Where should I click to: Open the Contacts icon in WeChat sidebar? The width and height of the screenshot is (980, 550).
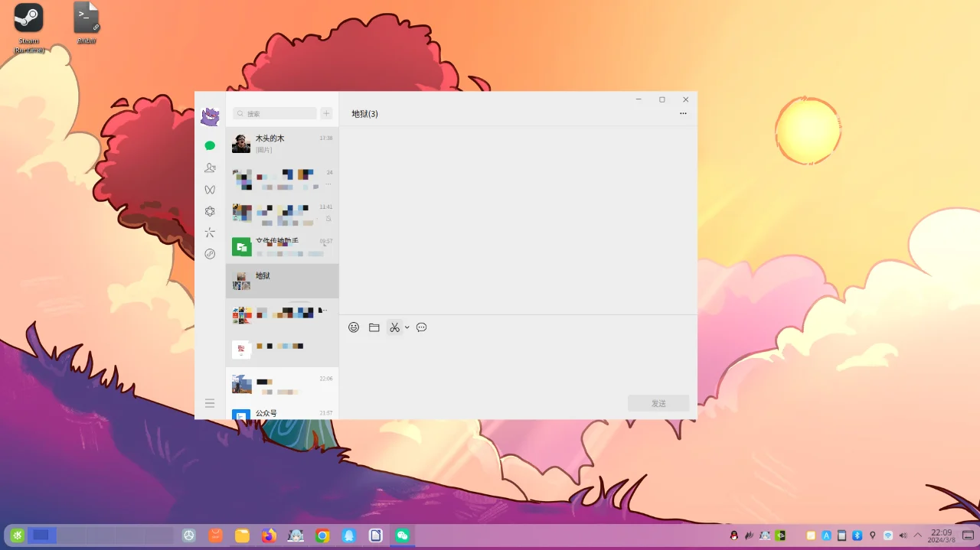210,168
